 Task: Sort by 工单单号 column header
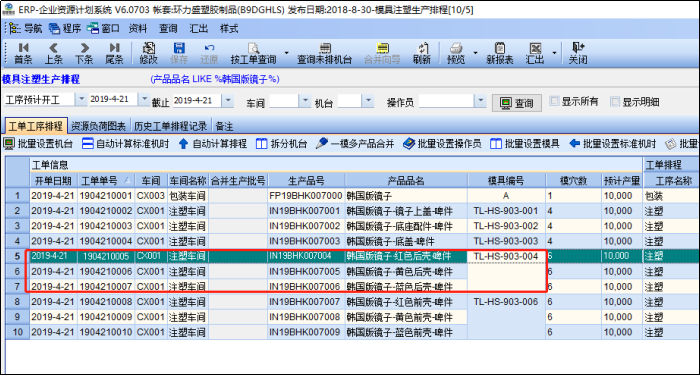(106, 181)
